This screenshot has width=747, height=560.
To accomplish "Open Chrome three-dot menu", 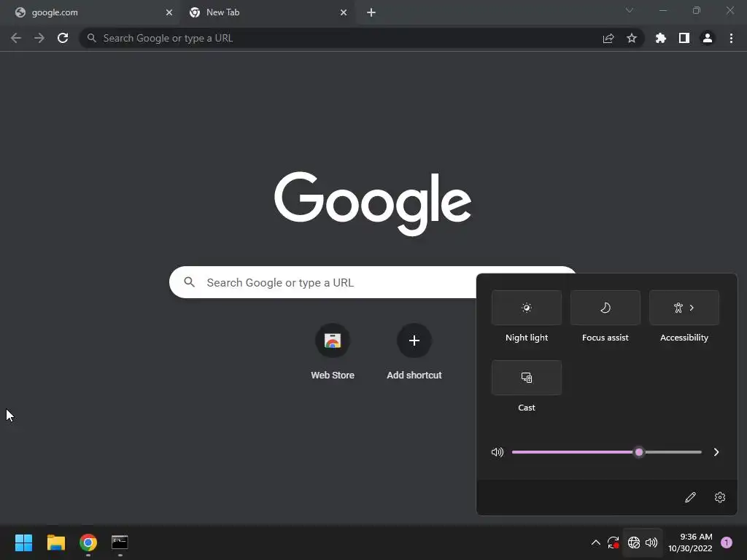I will pos(731,38).
